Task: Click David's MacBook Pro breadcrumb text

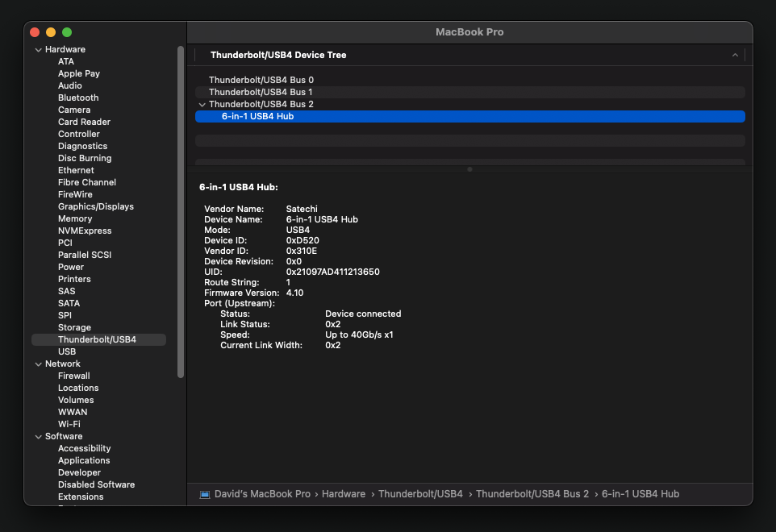Action: [262, 494]
